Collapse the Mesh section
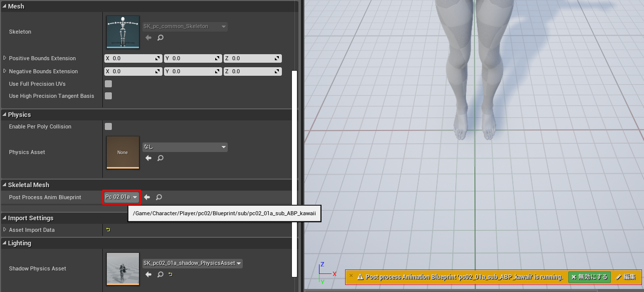 coord(5,6)
